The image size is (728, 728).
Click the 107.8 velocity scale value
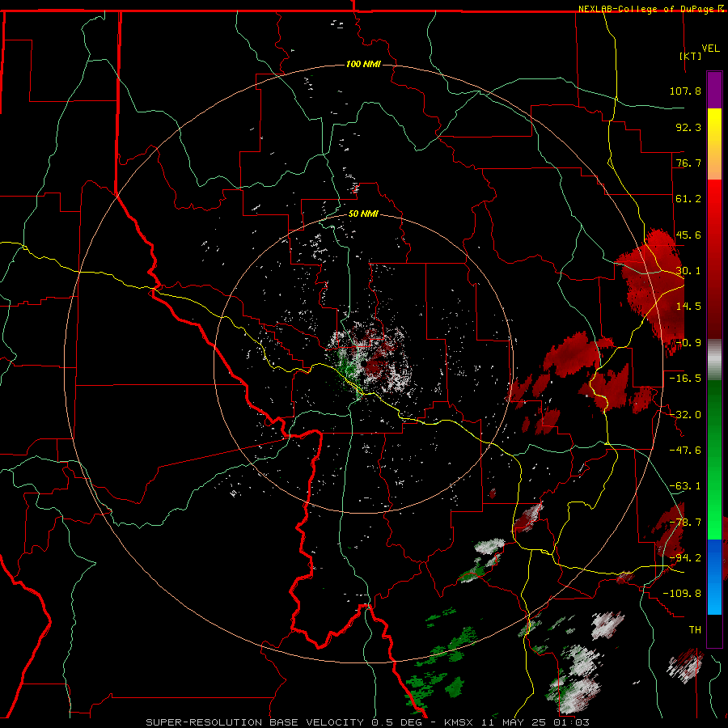(x=685, y=91)
